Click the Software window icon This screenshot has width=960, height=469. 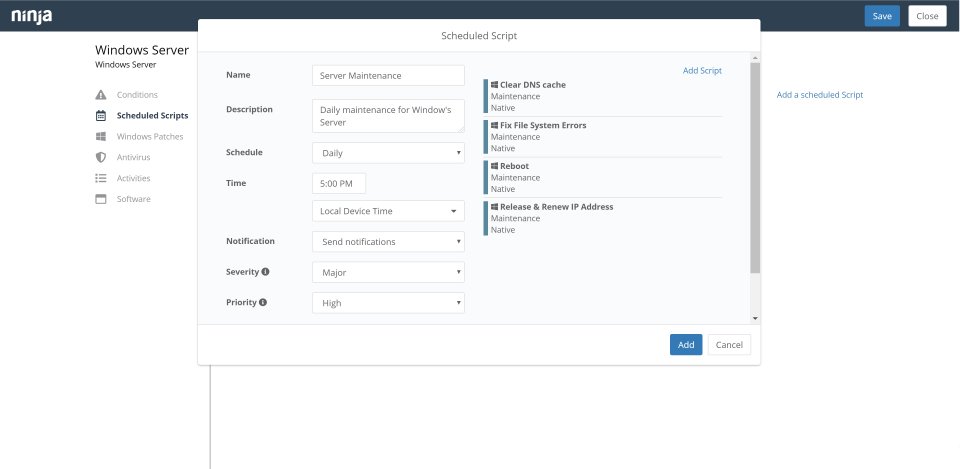click(x=100, y=199)
